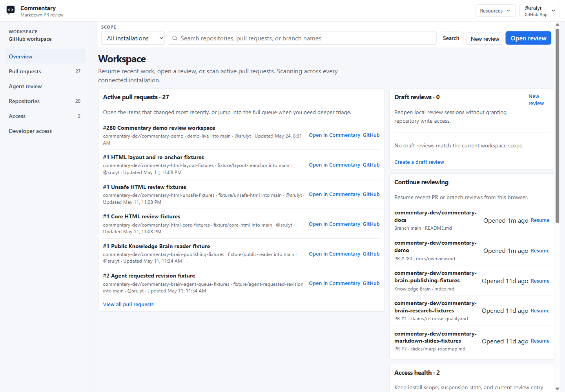Select Overview in the sidebar
565x392 pixels.
45,56
